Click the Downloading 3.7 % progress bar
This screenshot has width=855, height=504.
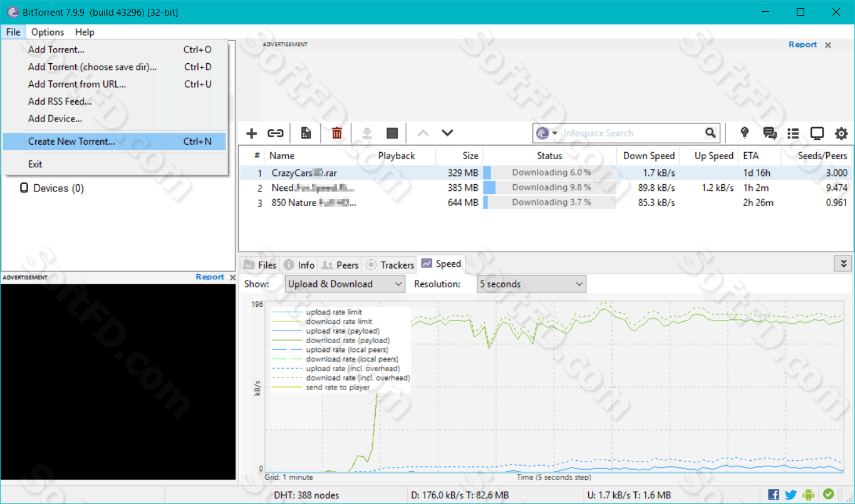pos(549,203)
